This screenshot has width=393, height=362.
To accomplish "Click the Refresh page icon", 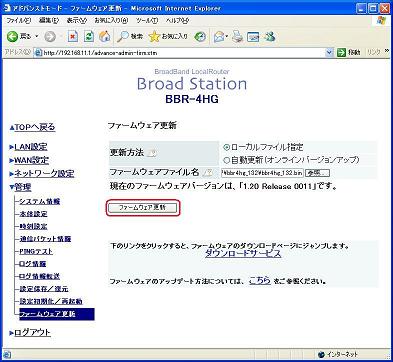I will tap(89, 37).
